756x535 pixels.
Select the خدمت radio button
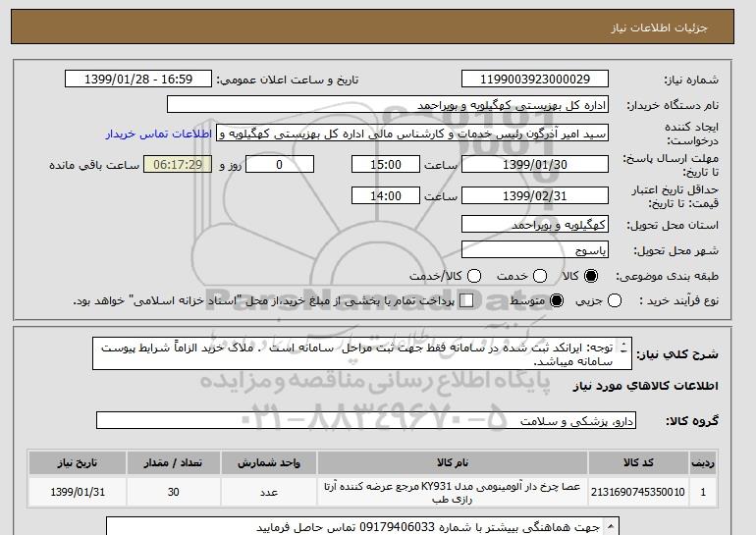pos(539,276)
